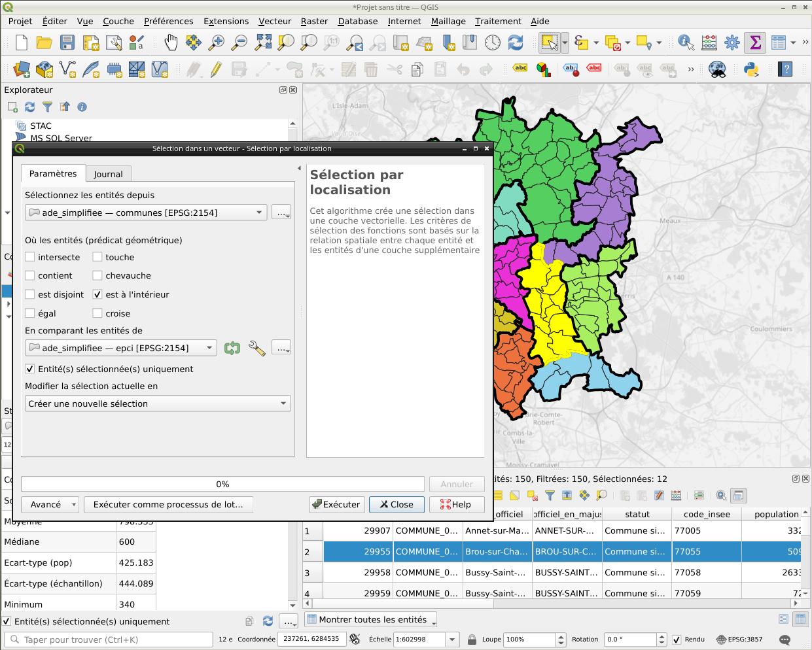Click the Save project icon

(67, 43)
